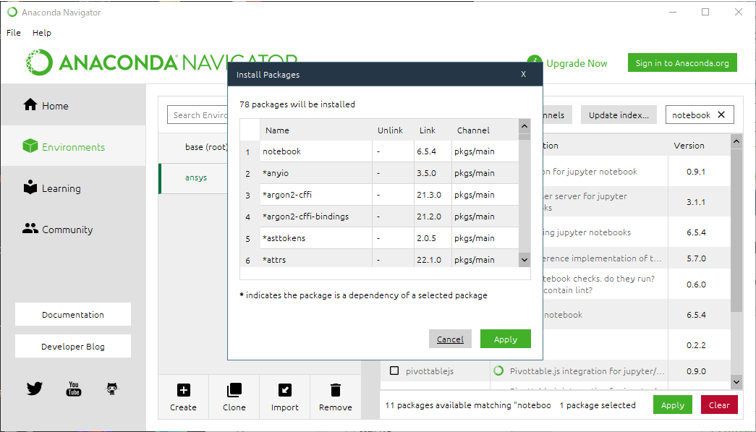Click the Import environment icon
Viewport: 756px width, 432px height.
[285, 390]
